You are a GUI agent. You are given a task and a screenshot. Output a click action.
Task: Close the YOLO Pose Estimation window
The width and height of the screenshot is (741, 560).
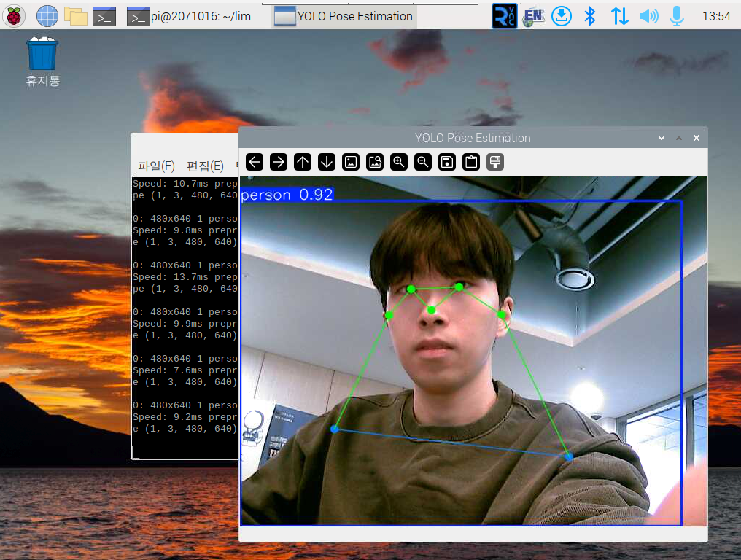coord(697,138)
